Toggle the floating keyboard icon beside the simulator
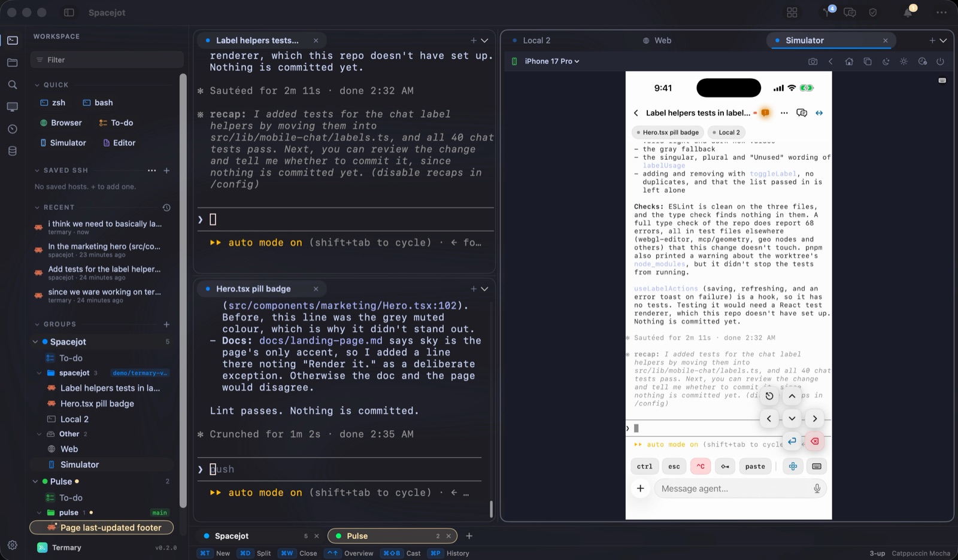958x560 pixels. point(942,80)
